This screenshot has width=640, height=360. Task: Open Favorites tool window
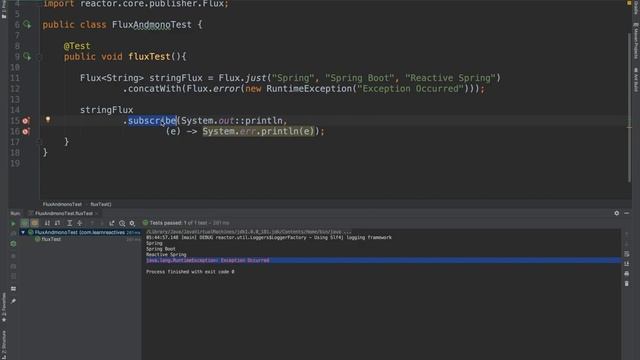(4, 307)
